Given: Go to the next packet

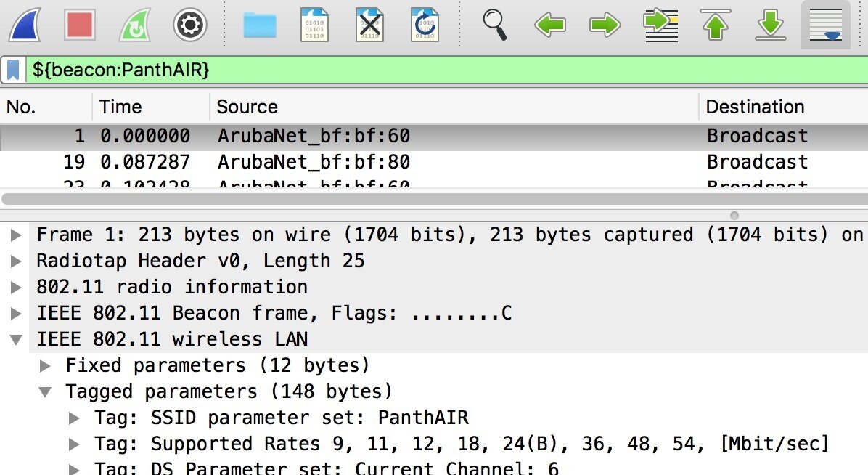Looking at the screenshot, I should tap(605, 25).
